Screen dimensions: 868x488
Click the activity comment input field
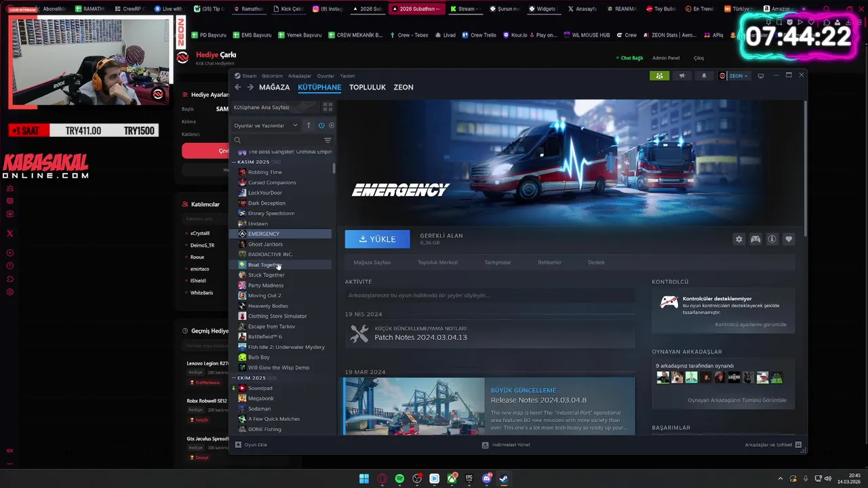pos(490,296)
